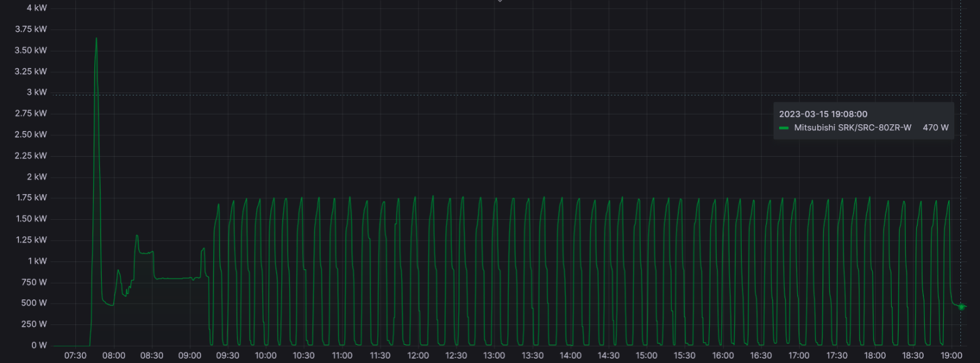Click the 11:00 time axis label
This screenshot has width=980, height=363.
[x=342, y=356]
